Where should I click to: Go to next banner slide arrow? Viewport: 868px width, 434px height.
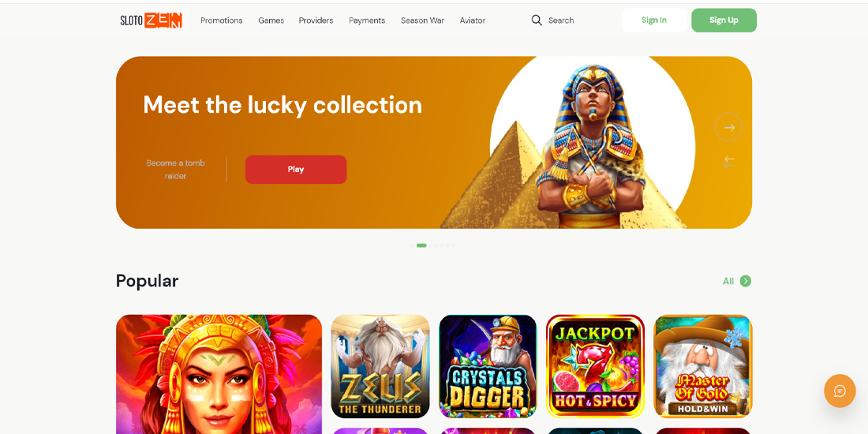click(x=728, y=127)
